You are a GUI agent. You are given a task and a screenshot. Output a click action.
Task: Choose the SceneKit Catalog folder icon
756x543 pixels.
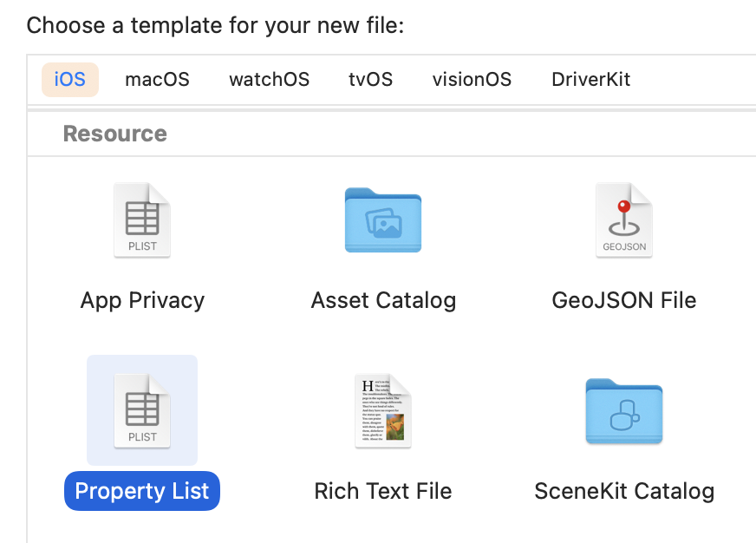click(x=624, y=410)
